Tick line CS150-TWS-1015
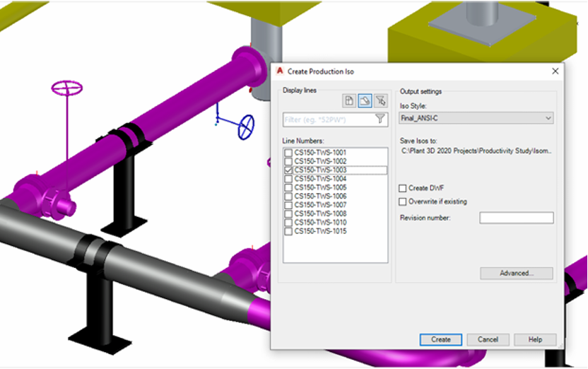 click(288, 231)
